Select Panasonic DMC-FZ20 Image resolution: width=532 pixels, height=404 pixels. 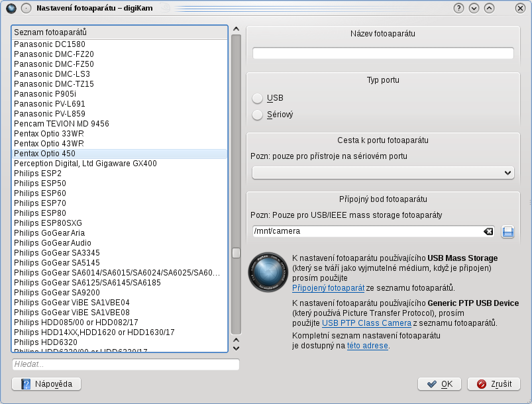click(x=119, y=54)
